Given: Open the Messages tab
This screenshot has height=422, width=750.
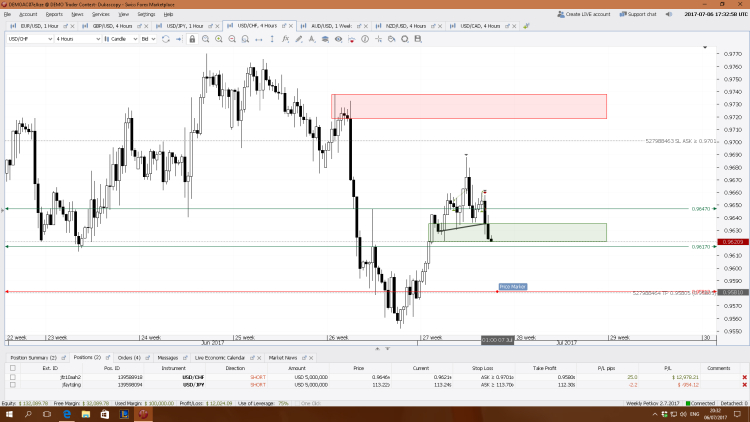Looking at the screenshot, I should pos(167,358).
